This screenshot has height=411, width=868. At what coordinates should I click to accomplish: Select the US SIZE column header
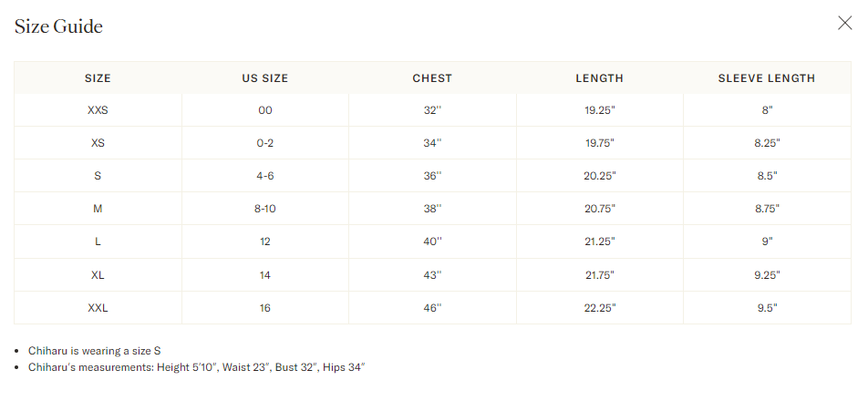[264, 78]
